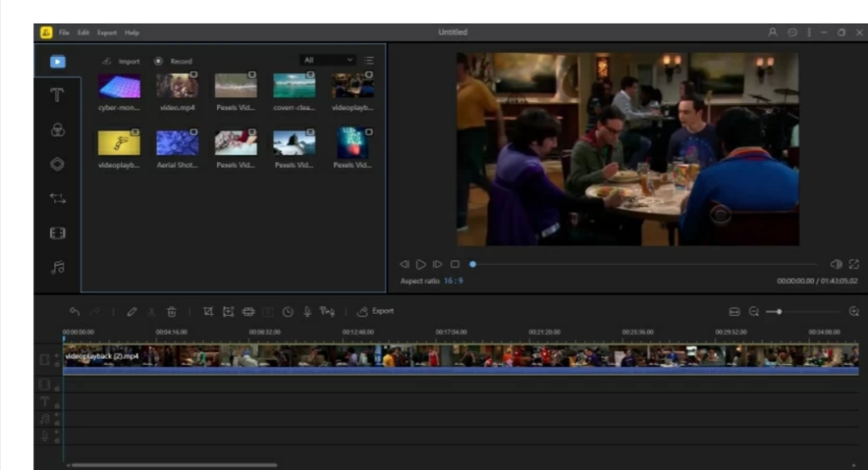Click the trash Delete icon in toolbar
This screenshot has width=868, height=470.
point(171,311)
